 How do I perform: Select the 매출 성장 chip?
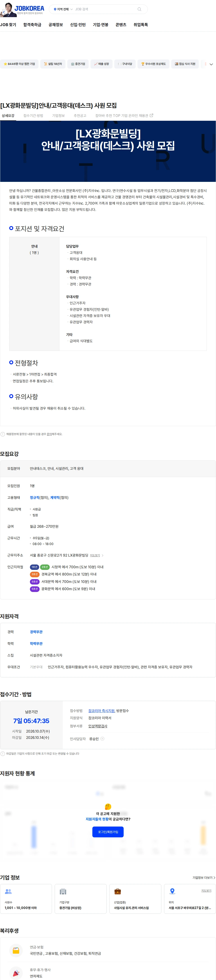click(101, 64)
